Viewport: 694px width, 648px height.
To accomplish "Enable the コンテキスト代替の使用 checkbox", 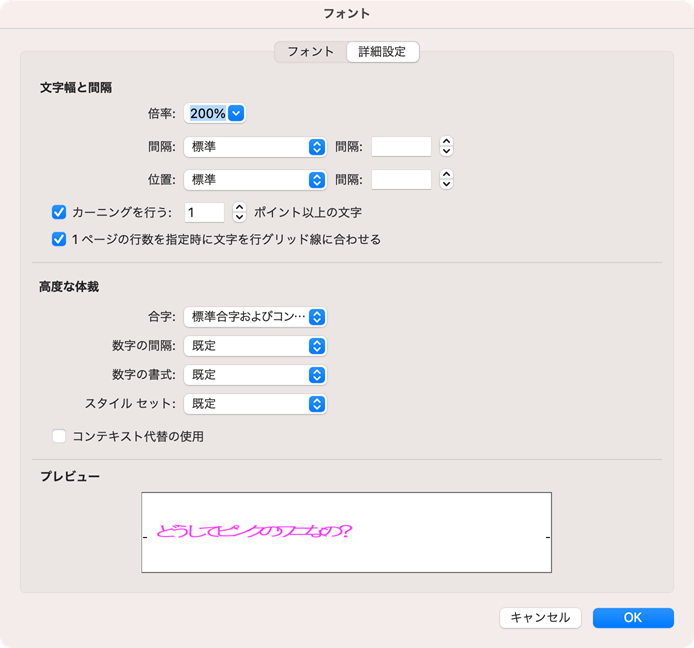I will point(59,436).
